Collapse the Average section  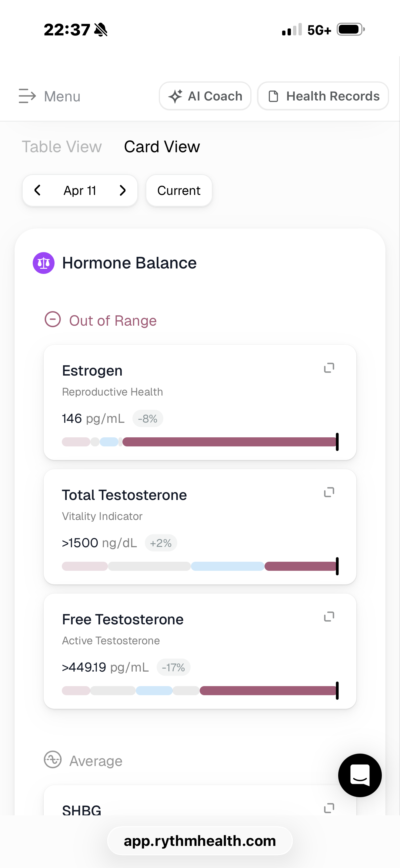point(53,760)
